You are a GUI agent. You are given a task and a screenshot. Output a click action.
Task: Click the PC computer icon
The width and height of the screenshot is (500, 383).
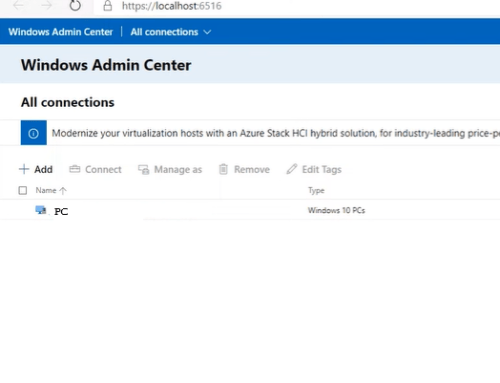pos(41,210)
